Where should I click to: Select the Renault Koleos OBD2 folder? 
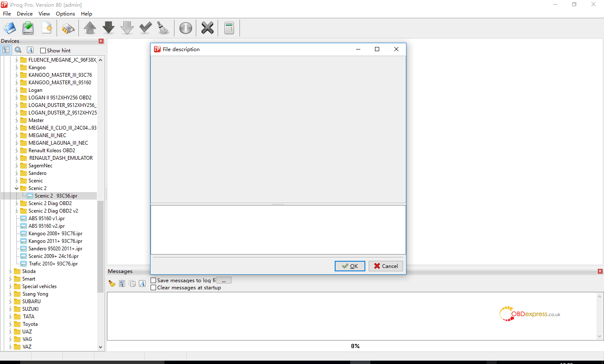(x=52, y=151)
